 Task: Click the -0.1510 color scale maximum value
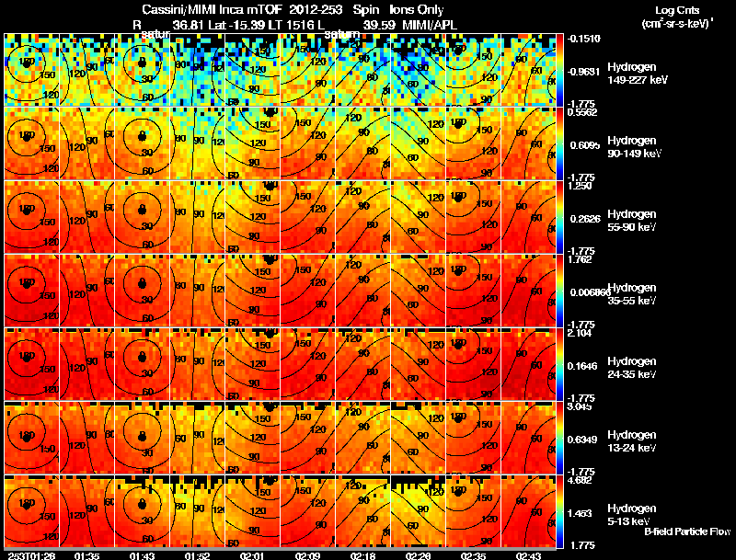pos(584,39)
